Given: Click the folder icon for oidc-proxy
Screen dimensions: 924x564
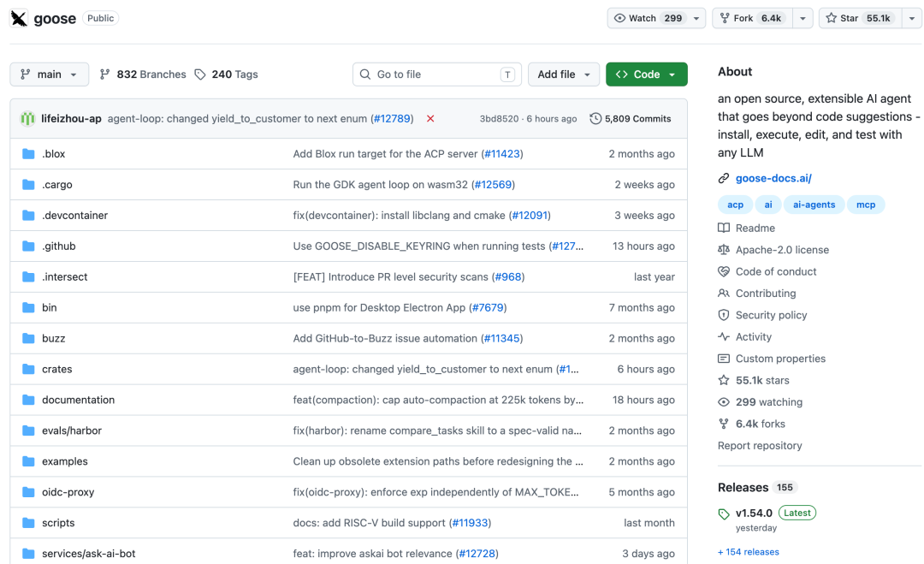Looking at the screenshot, I should point(28,491).
